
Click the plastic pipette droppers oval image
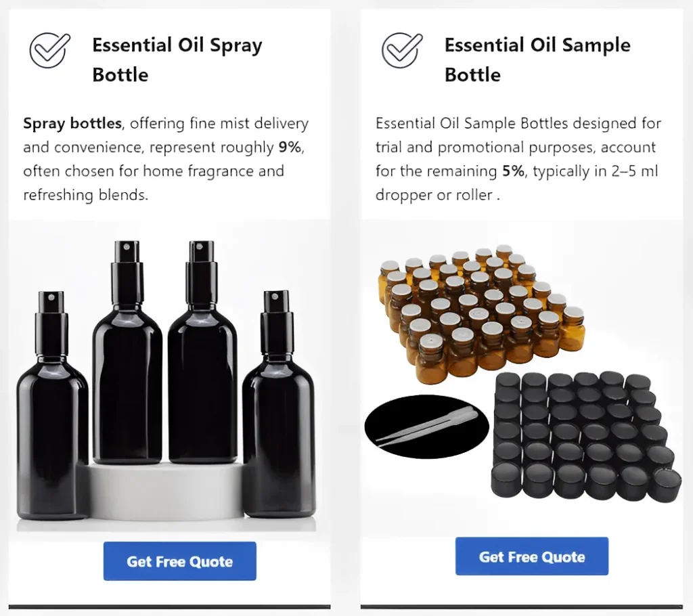click(427, 426)
